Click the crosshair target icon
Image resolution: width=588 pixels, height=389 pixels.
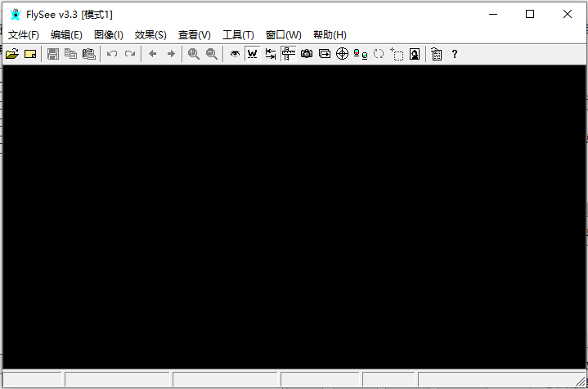[343, 54]
